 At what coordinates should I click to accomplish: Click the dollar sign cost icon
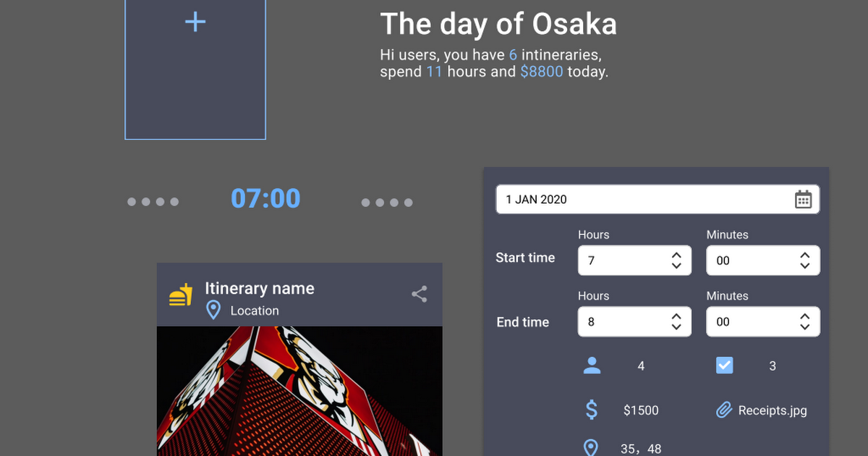(x=592, y=410)
